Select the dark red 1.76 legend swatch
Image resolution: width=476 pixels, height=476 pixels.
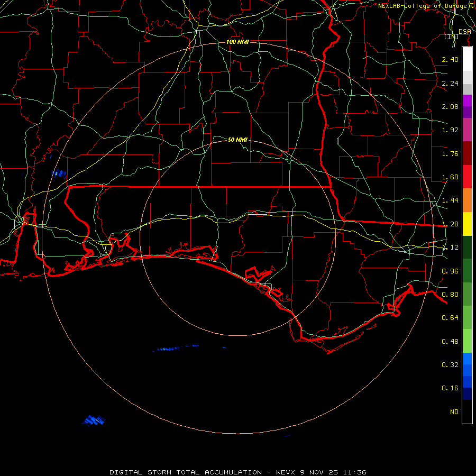[467, 153]
